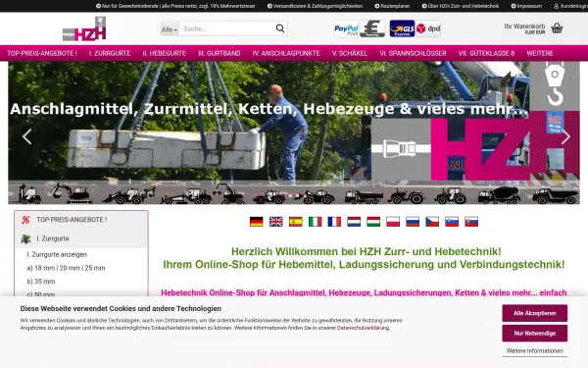Screen dimensions: 588x368
Task: Open the I. ZURRGURTE menu
Action: click(110, 53)
